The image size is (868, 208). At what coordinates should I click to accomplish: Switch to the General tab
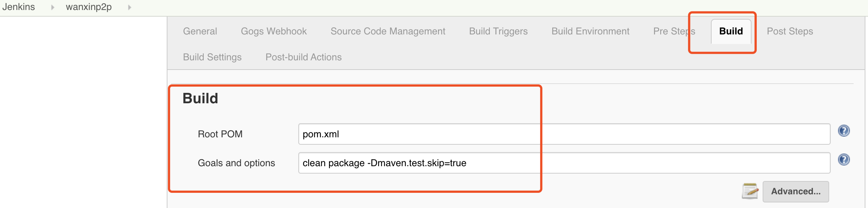click(200, 31)
